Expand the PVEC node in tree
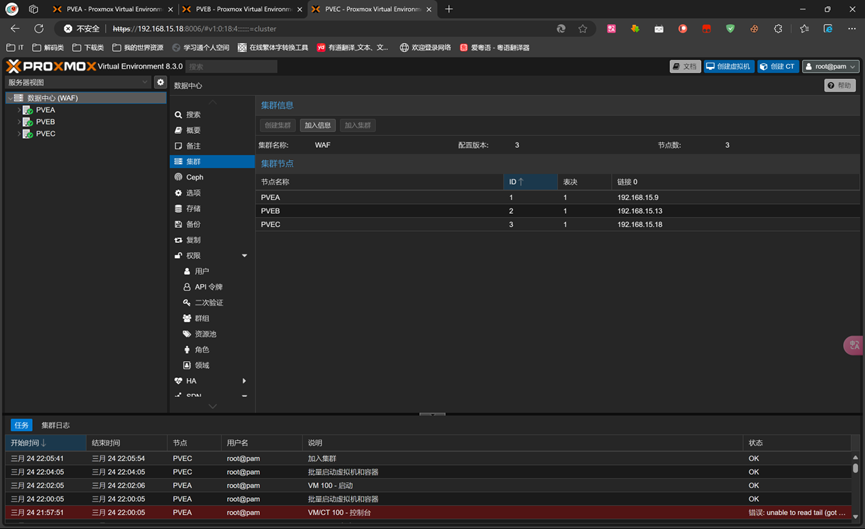This screenshot has height=529, width=865. tap(19, 134)
